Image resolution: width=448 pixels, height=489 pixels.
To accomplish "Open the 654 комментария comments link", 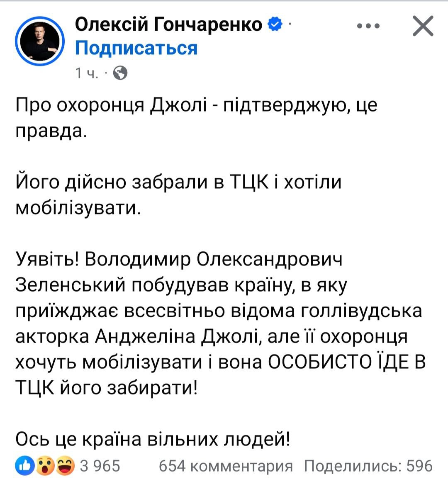I will (x=226, y=466).
